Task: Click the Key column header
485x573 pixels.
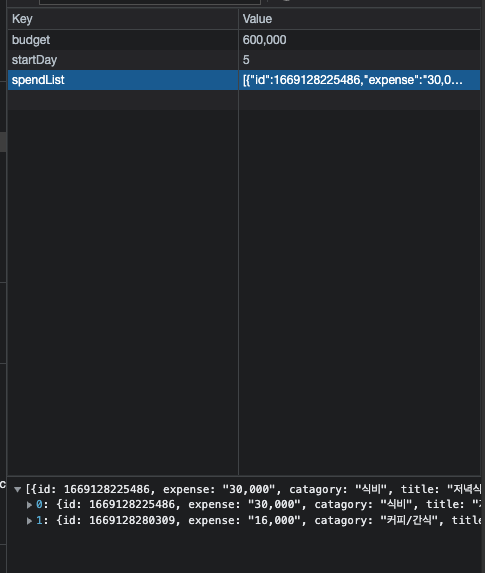Action: pyautogui.click(x=123, y=19)
